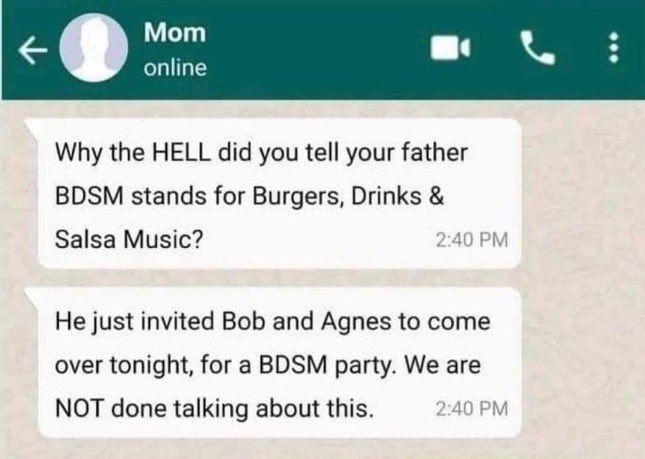
Task: Select the message about Bob and Agnes
Action: (280, 363)
